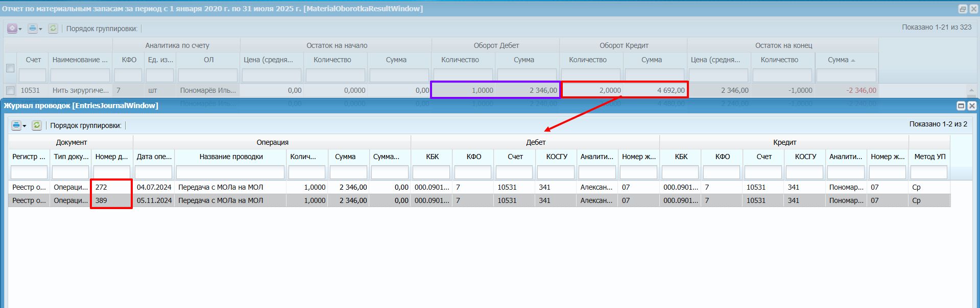Toggle sort on Сумма under Остаток на конец
The width and height of the screenshot is (980, 308).
(x=847, y=60)
